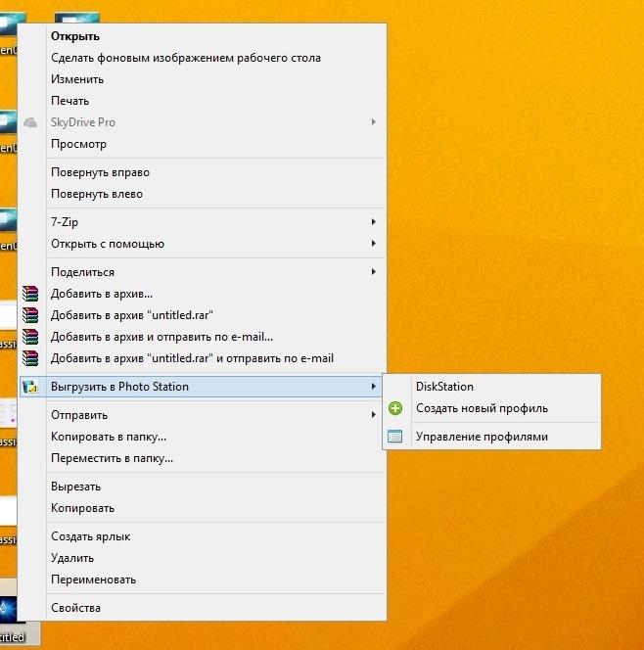
Task: Select "Копировать в папку..." menu entry
Action: click(x=108, y=437)
